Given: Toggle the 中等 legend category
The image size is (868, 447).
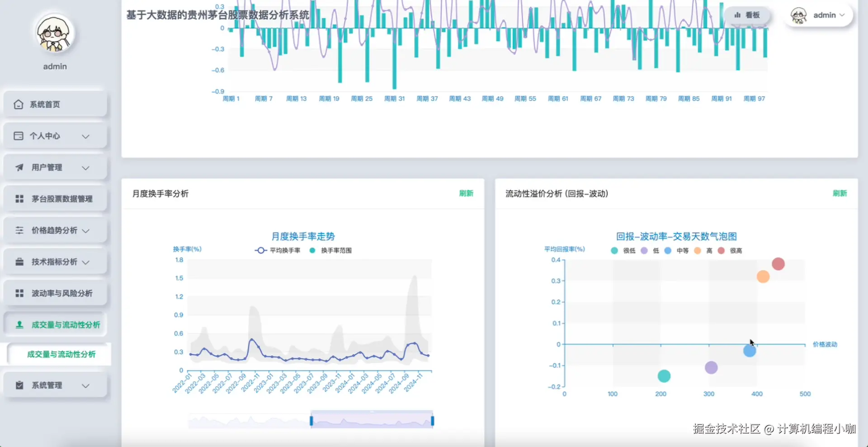Looking at the screenshot, I should (676, 250).
